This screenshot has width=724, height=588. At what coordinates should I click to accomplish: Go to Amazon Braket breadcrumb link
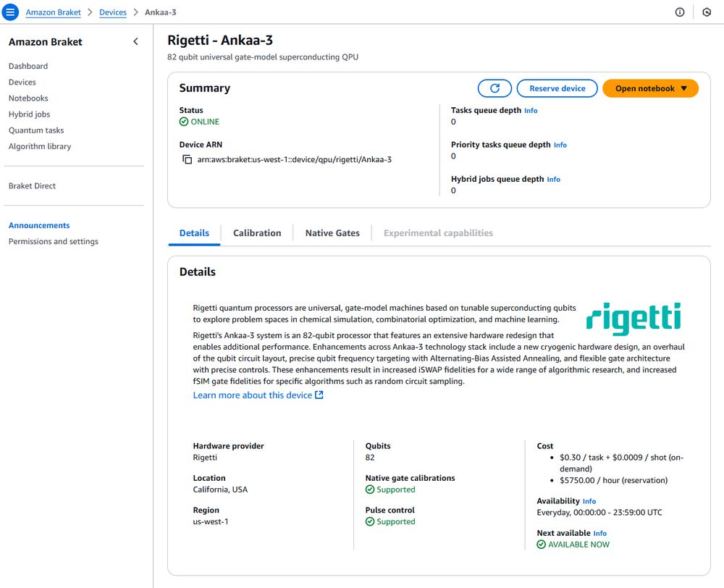pos(53,12)
